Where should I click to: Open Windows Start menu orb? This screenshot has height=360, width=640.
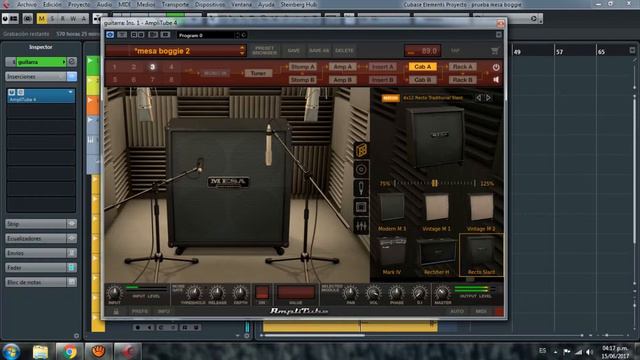pos(11,351)
